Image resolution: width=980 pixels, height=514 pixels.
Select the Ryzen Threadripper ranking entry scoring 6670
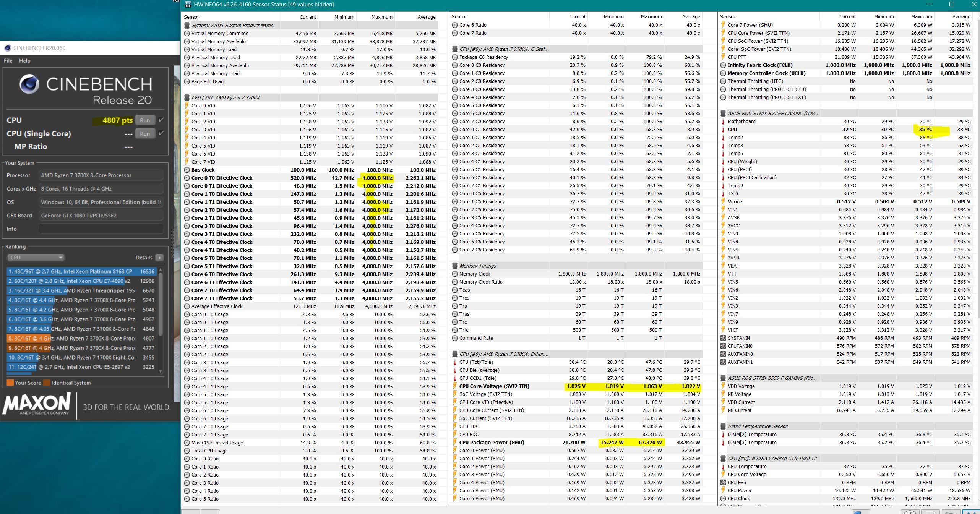[x=81, y=290]
